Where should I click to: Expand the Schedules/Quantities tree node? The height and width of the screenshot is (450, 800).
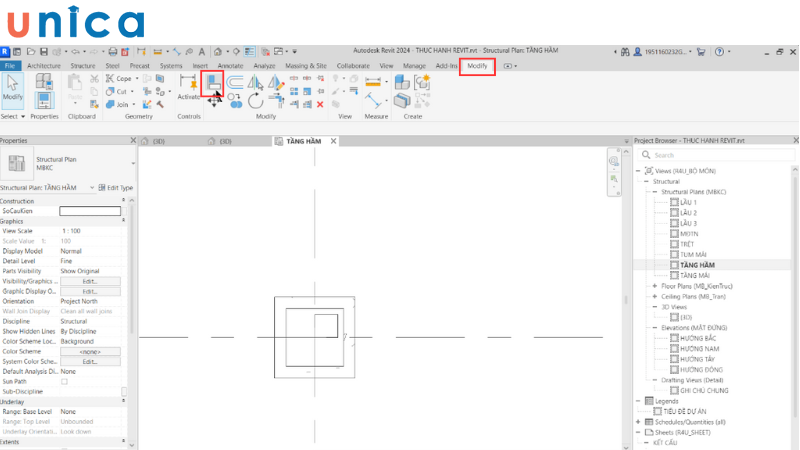tap(639, 421)
